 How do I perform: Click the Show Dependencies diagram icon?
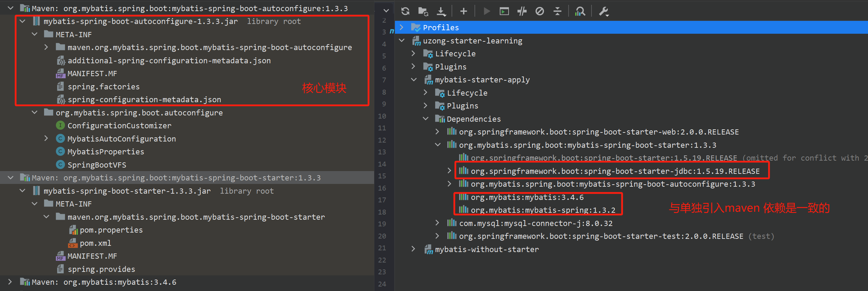coord(580,11)
